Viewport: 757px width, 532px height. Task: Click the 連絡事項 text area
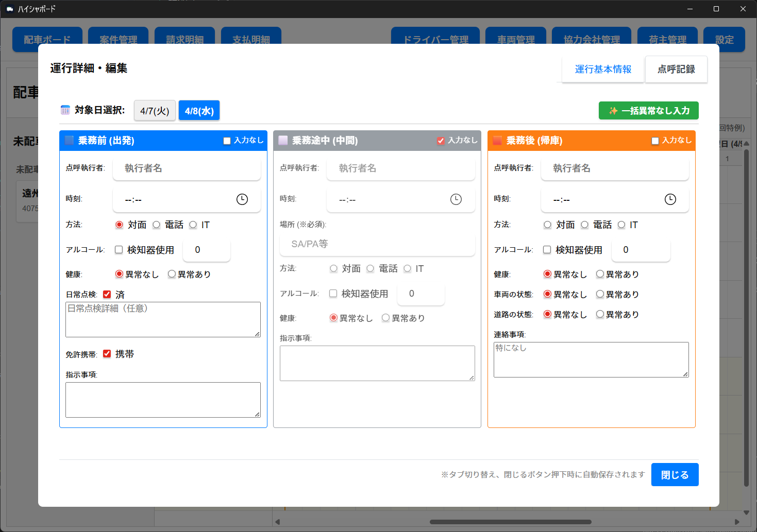tap(591, 359)
